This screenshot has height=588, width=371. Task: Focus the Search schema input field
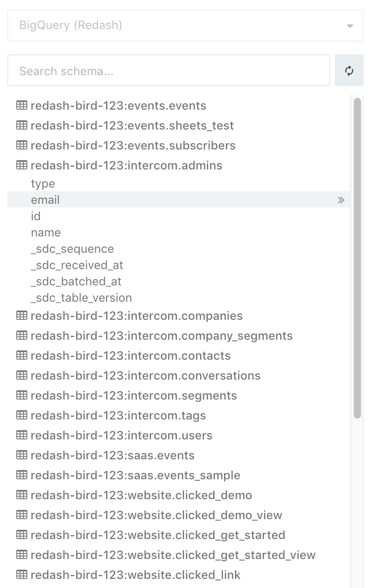click(168, 71)
